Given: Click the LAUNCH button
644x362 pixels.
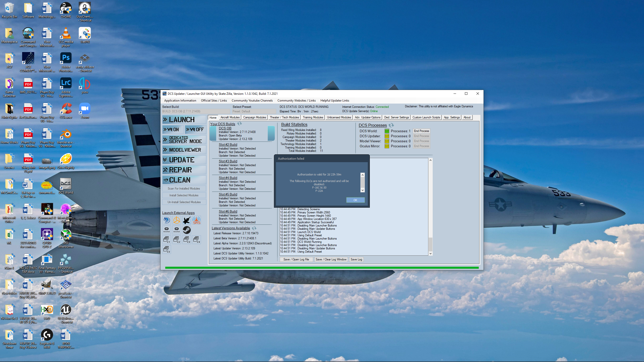Looking at the screenshot, I should (x=184, y=120).
